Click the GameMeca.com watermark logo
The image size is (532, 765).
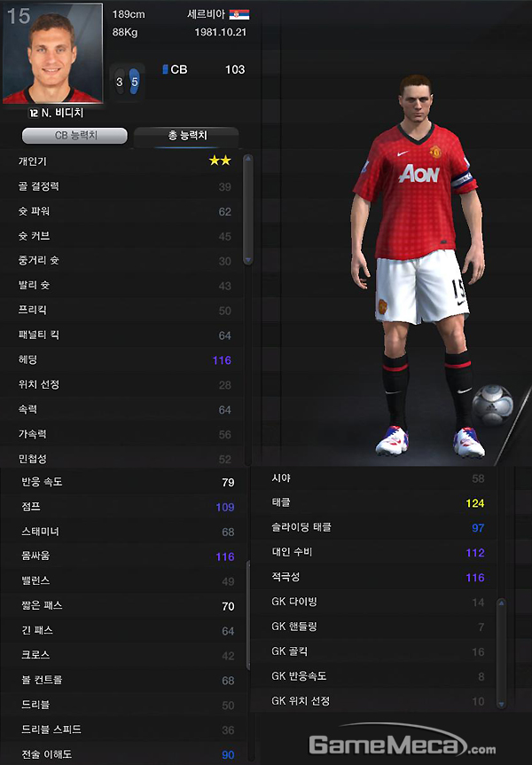click(x=402, y=743)
